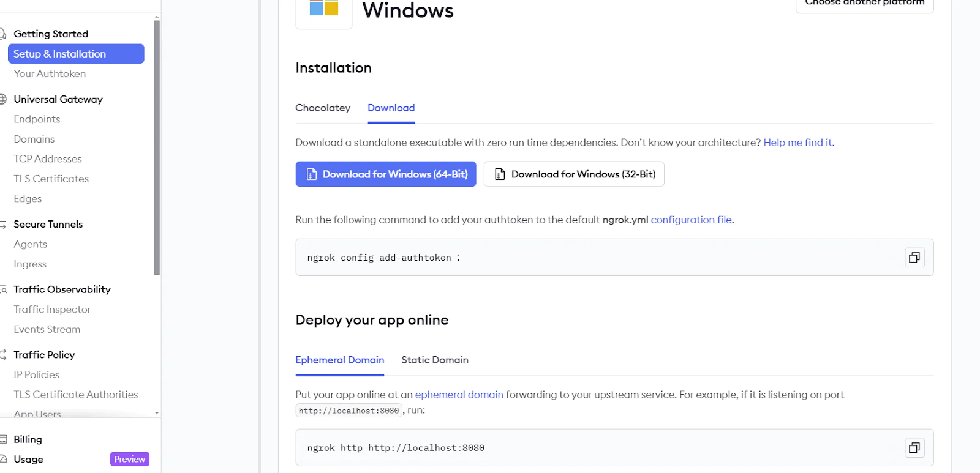
Task: Follow the ephemeral domain link
Action: click(x=459, y=395)
